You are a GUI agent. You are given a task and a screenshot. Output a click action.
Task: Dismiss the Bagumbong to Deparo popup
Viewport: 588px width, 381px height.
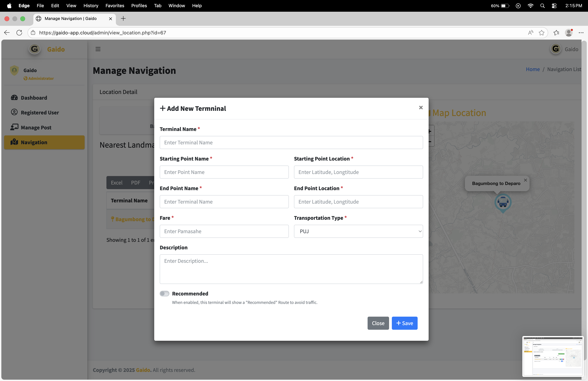click(525, 180)
